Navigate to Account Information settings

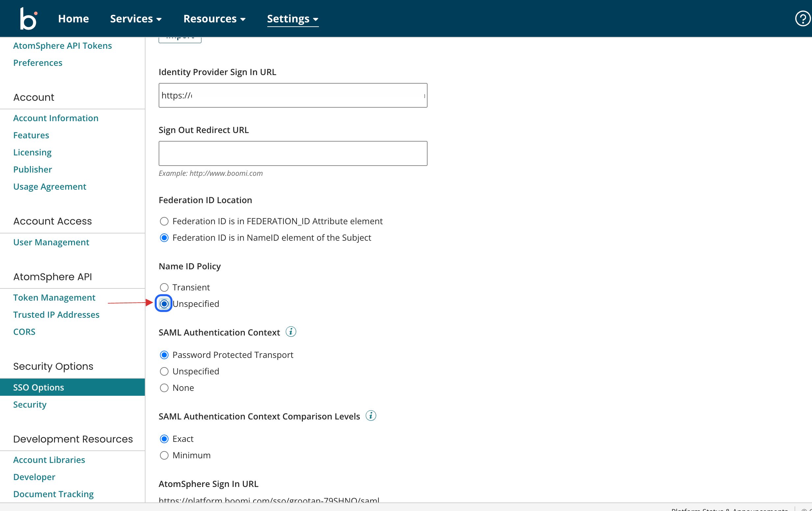55,118
